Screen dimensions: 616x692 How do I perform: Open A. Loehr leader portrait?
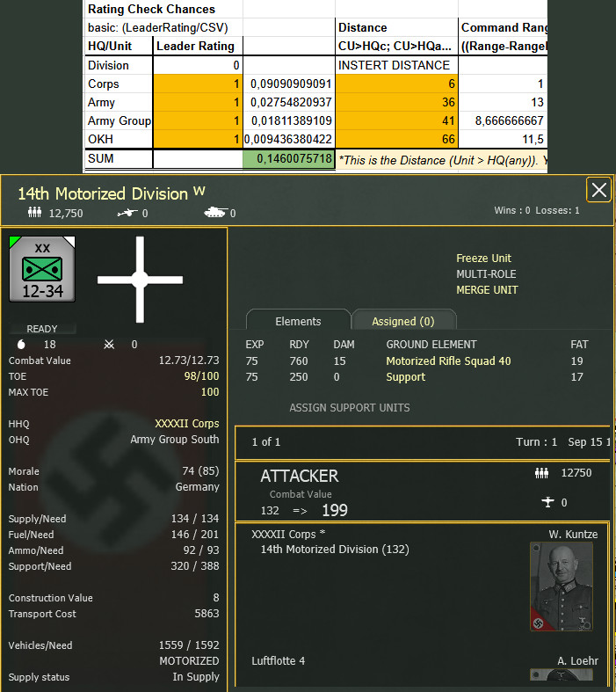tap(562, 674)
